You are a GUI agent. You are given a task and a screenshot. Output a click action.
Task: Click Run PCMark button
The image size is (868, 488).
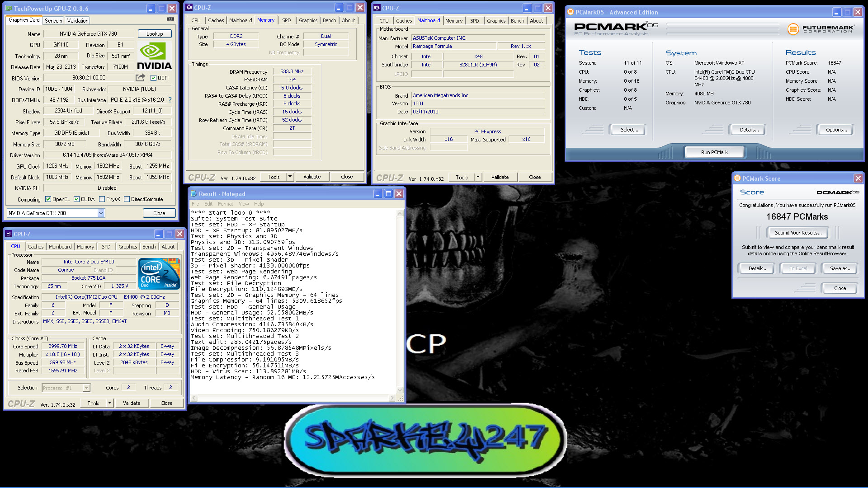[x=714, y=152]
